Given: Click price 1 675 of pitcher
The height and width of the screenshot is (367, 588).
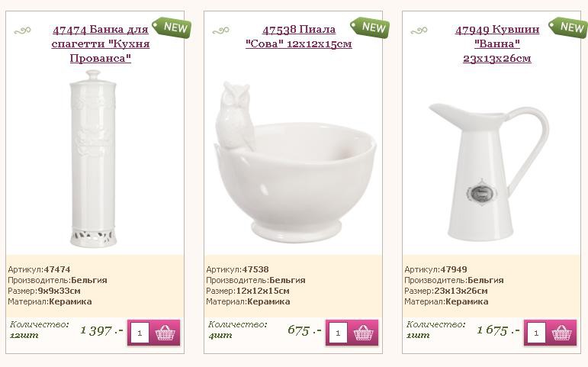Looking at the screenshot, I should point(498,330).
